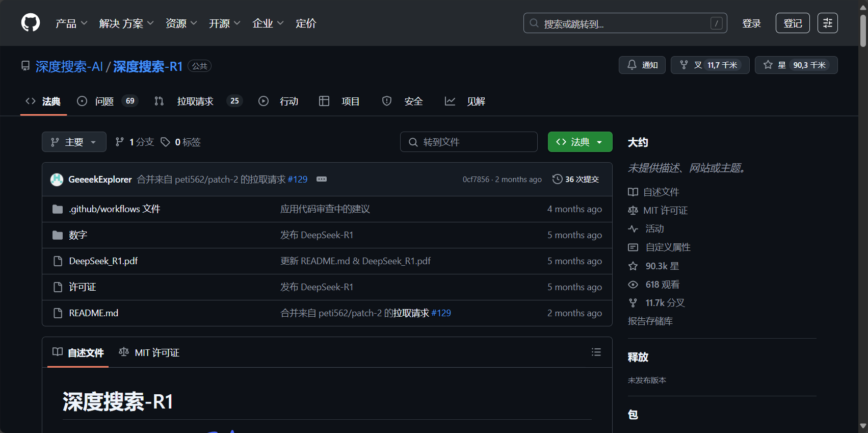Expand the 开源 navigation menu
This screenshot has height=433, width=868.
pos(224,23)
